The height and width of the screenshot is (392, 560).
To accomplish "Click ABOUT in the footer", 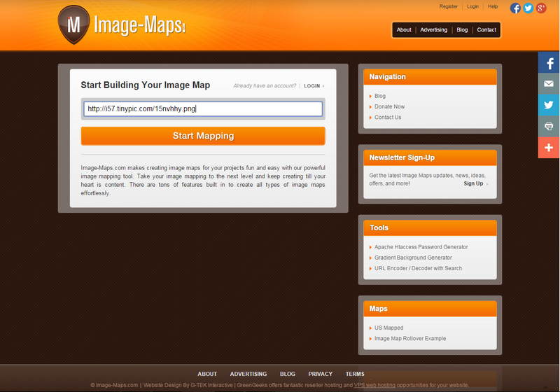I will pos(207,374).
